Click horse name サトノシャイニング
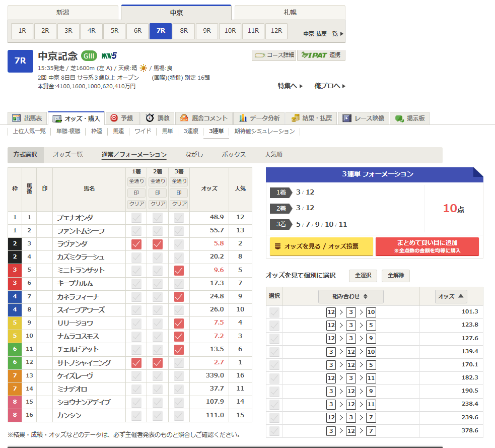Screen dimensions: 495x448 pos(84,363)
